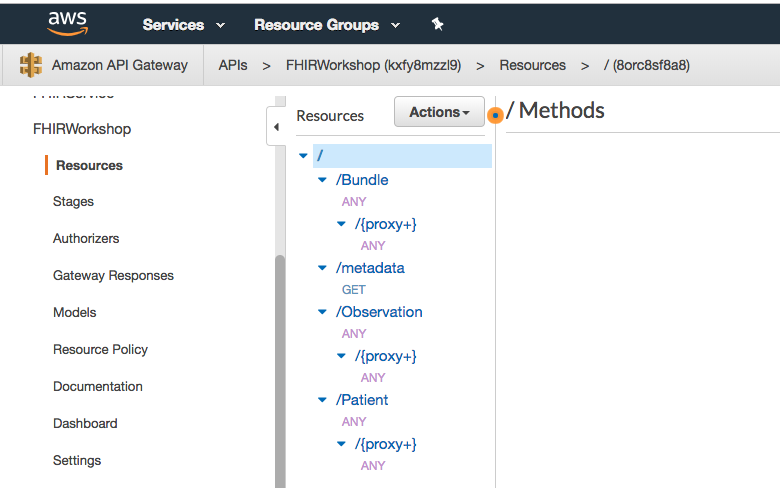Select the GET method under /metadata

click(x=354, y=290)
